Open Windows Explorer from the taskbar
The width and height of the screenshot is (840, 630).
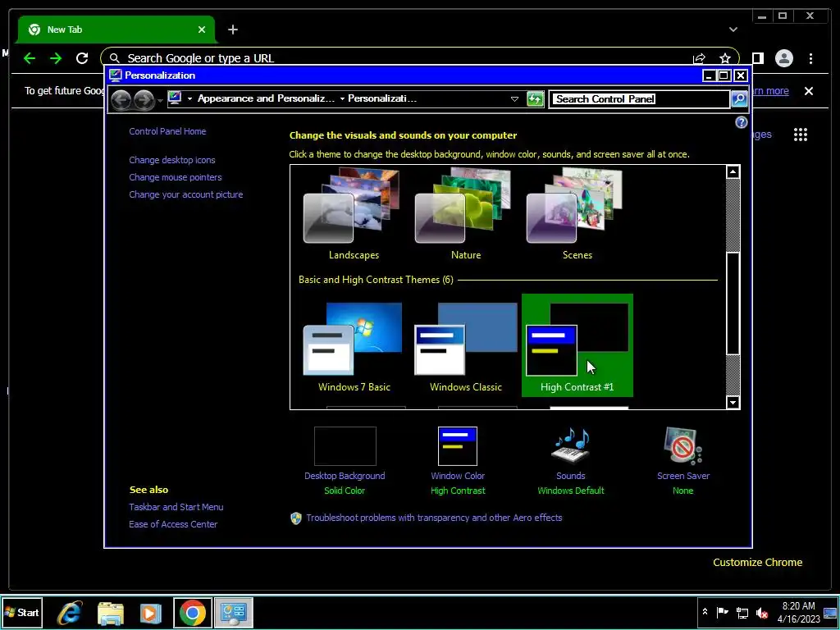(x=111, y=612)
